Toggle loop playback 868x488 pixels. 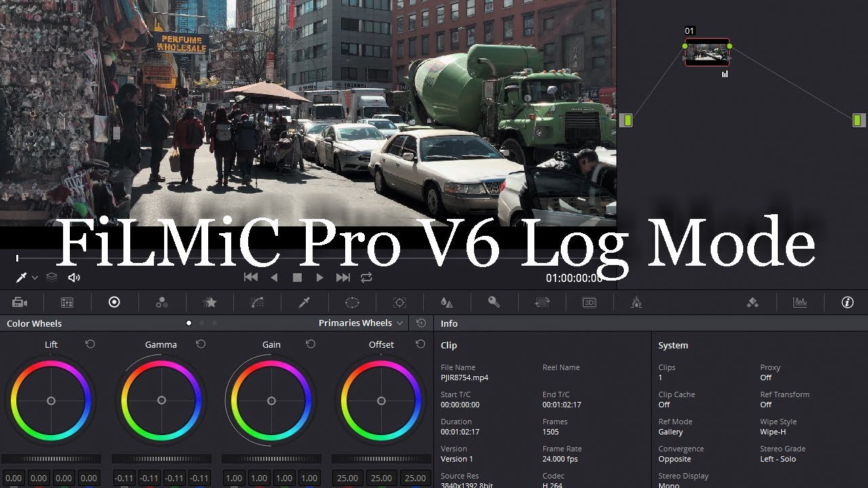366,277
